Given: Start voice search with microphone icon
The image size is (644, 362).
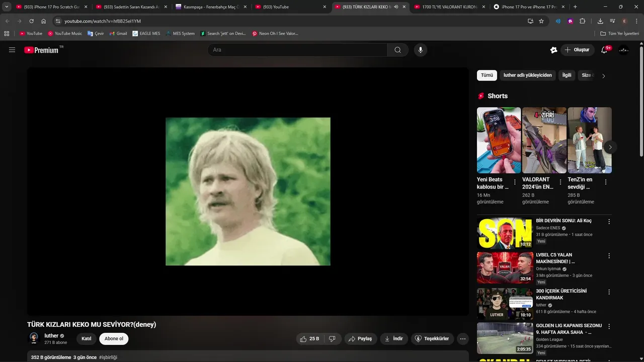Looking at the screenshot, I should pyautogui.click(x=421, y=50).
